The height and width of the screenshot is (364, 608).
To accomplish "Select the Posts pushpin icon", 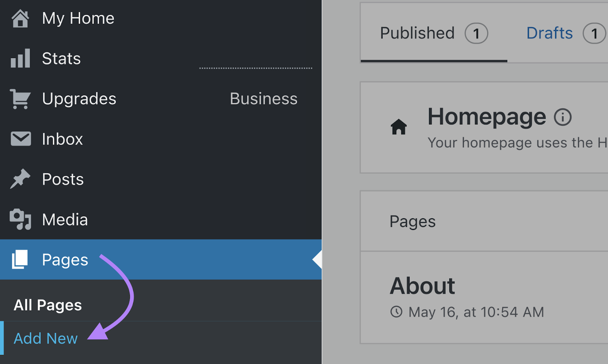I will [x=20, y=179].
